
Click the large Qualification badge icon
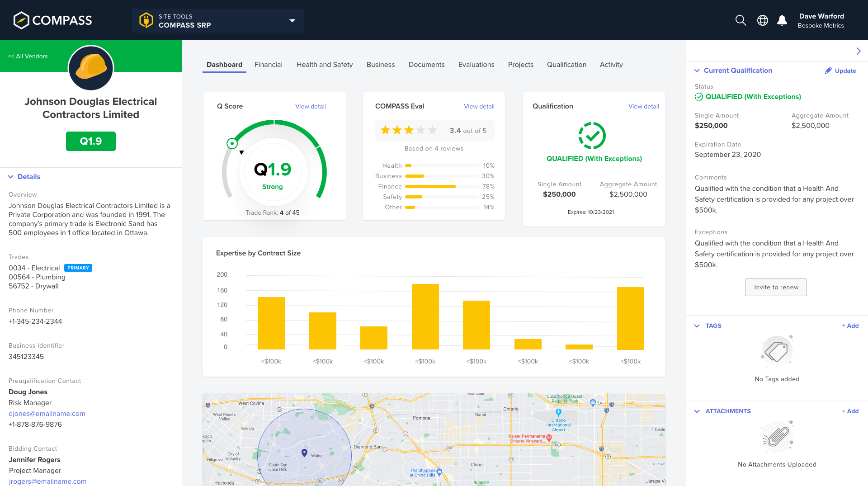pos(592,136)
